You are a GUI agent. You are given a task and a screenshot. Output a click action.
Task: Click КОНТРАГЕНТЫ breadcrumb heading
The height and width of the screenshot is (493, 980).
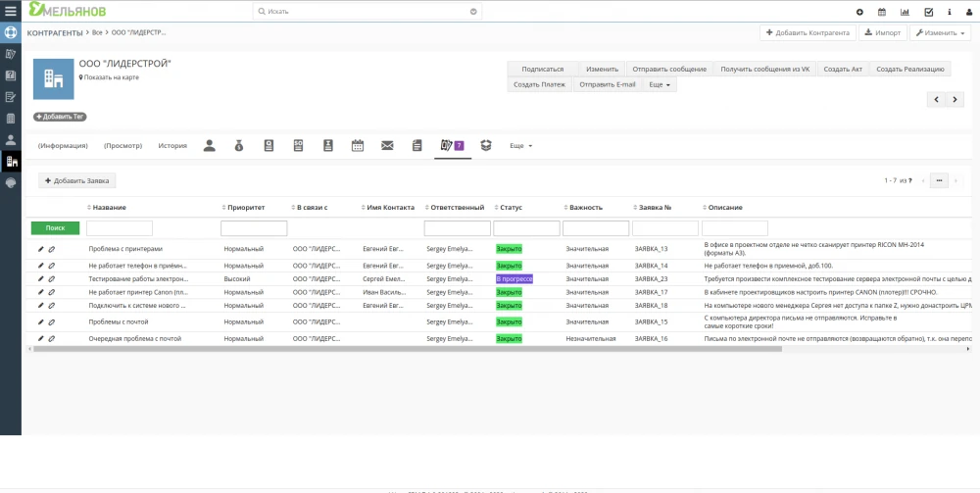tap(54, 32)
